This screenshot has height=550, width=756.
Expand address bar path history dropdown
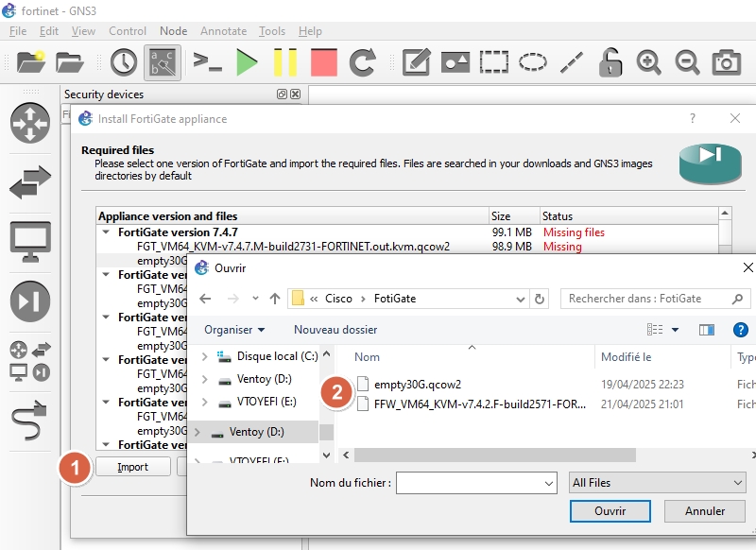521,299
